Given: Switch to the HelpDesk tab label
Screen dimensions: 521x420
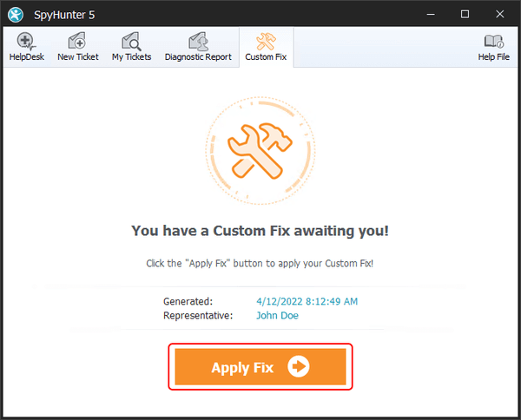Looking at the screenshot, I should (26, 57).
